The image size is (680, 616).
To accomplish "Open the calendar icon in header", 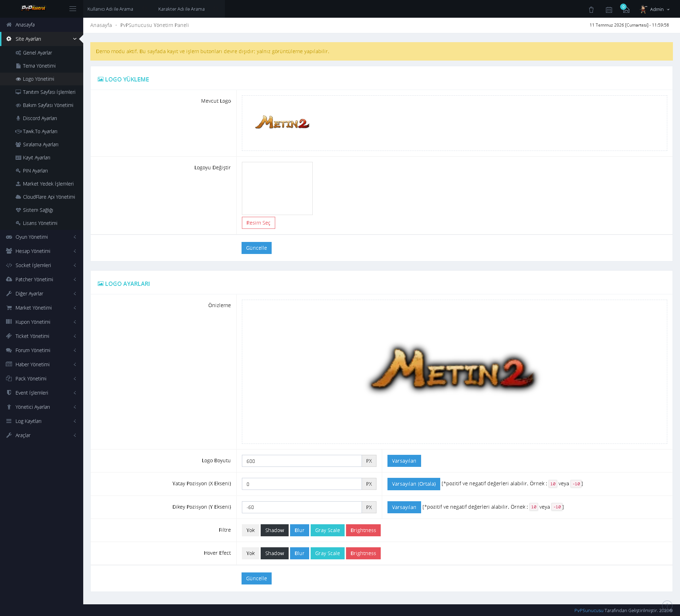I will click(x=609, y=10).
